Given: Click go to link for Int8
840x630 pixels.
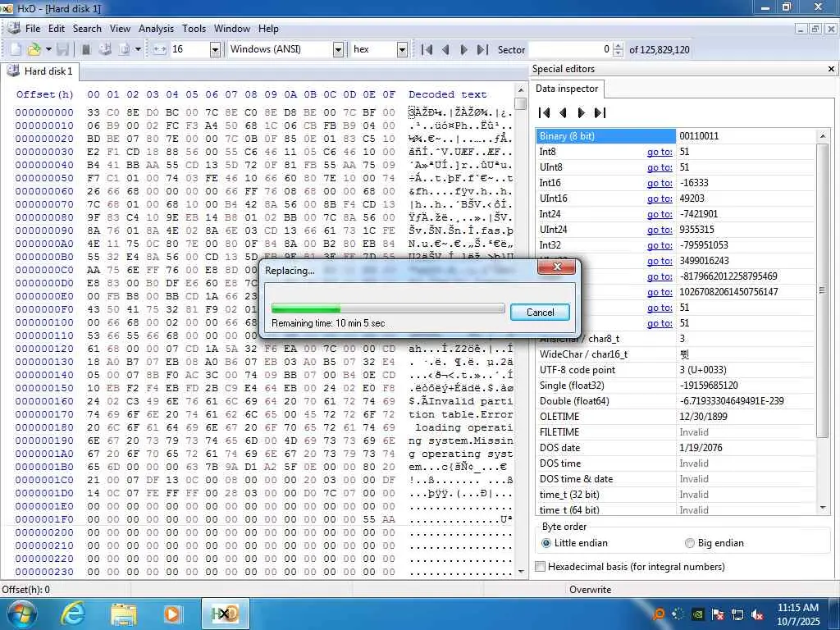Looking at the screenshot, I should click(x=660, y=152).
